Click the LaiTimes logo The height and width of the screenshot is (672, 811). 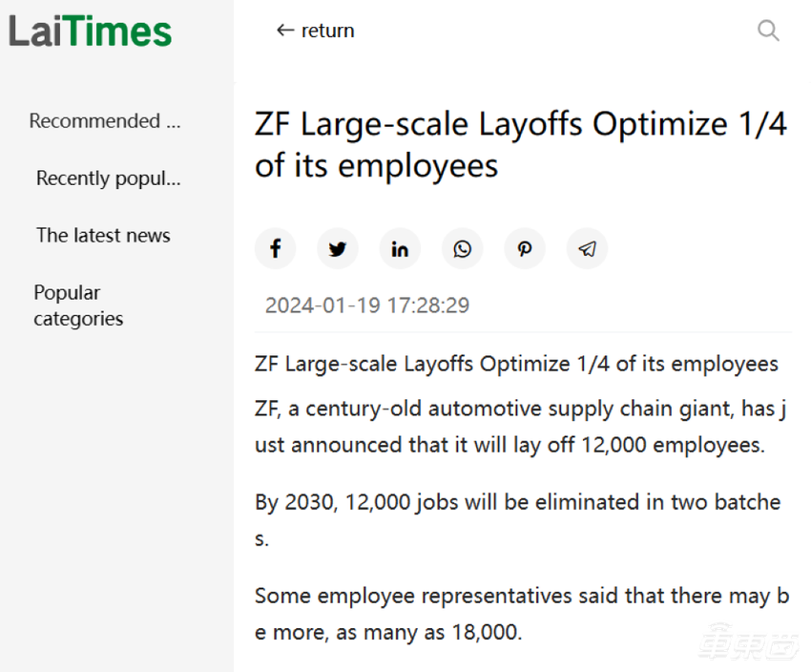pyautogui.click(x=91, y=32)
